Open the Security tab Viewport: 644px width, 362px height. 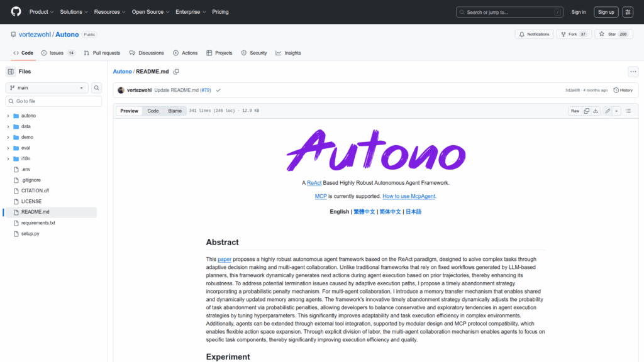point(254,53)
